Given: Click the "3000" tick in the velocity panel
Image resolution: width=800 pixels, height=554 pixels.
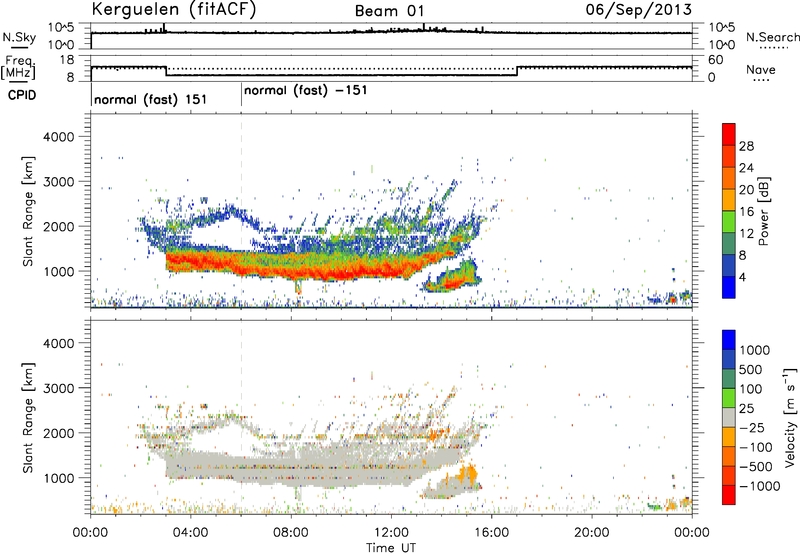Looking at the screenshot, I should [58, 388].
